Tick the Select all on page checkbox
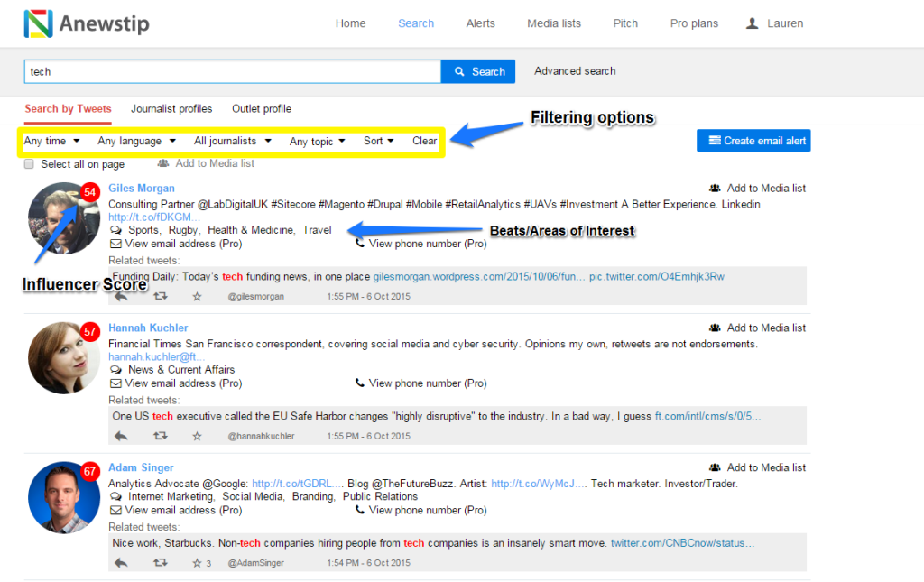Screen dimensions: 924x582 [29, 164]
